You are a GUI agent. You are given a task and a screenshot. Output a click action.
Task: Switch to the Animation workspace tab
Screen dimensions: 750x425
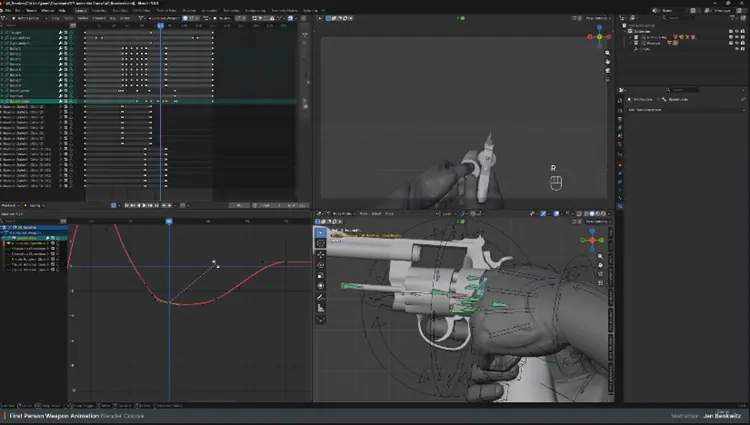tap(209, 10)
